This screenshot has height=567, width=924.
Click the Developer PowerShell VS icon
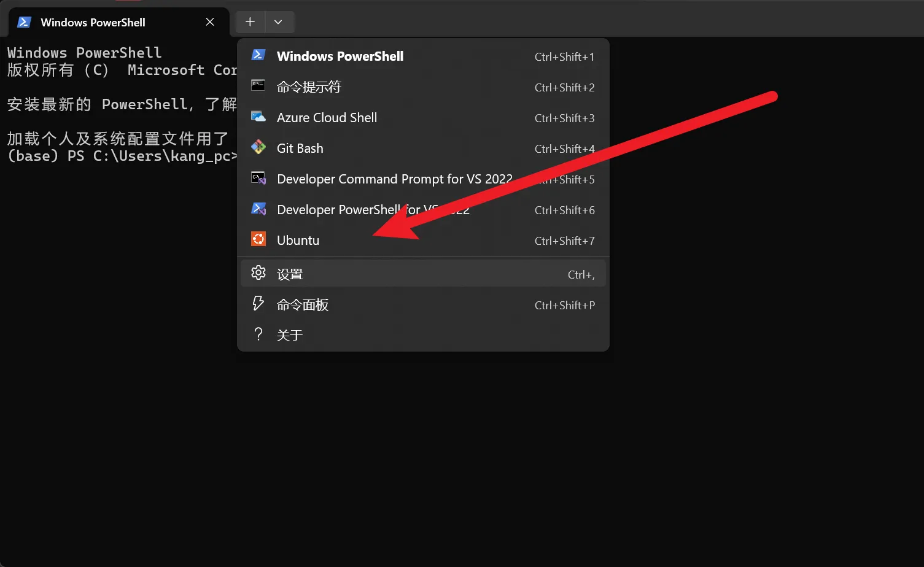pos(258,209)
